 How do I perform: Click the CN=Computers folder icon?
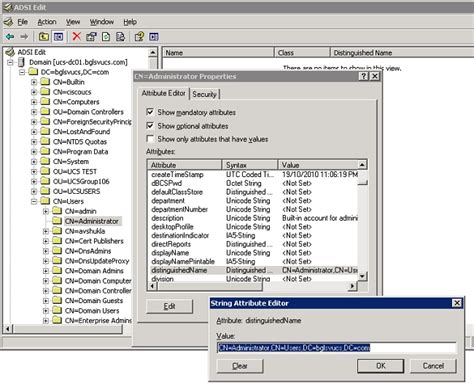tap(45, 102)
